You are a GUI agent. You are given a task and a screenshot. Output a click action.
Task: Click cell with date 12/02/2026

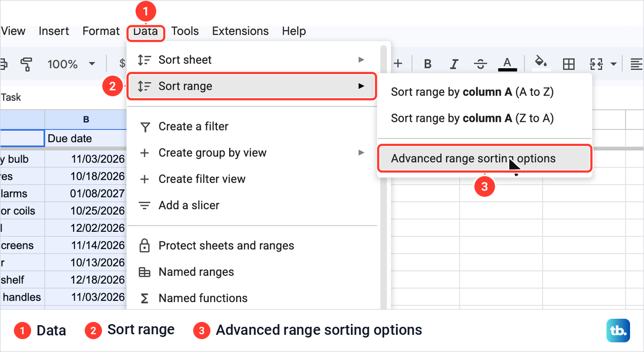point(86,228)
